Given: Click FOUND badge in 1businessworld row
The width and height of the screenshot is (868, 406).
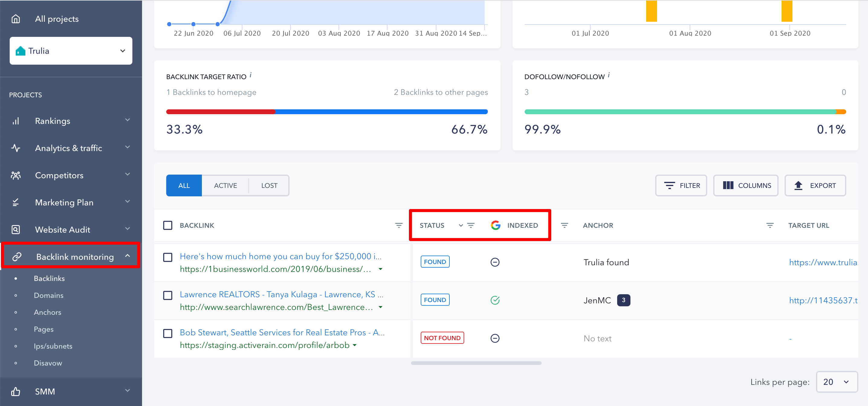Looking at the screenshot, I should [x=435, y=262].
